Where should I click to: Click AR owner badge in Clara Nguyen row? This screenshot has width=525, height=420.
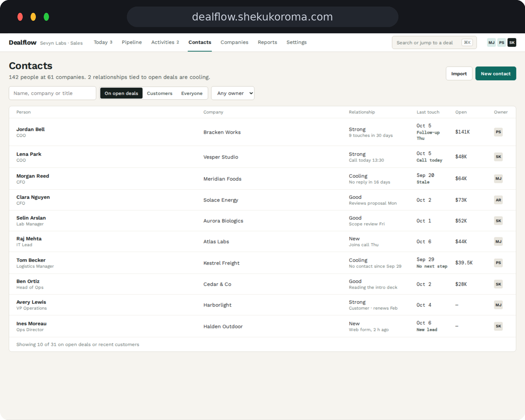coord(498,200)
